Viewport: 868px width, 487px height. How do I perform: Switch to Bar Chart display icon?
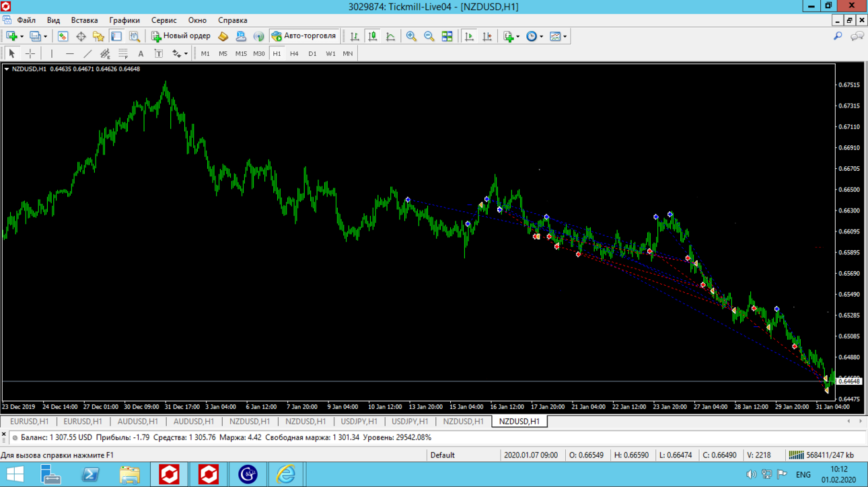pos(355,36)
